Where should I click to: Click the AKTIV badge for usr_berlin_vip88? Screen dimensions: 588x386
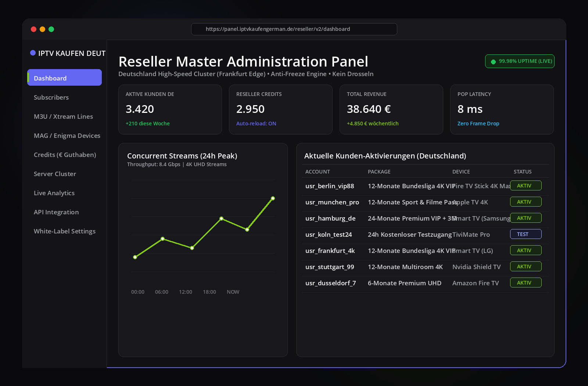tap(526, 186)
